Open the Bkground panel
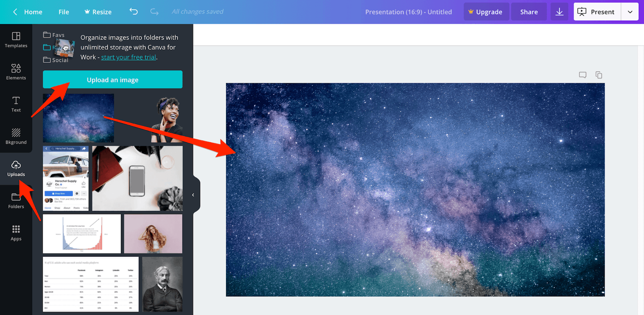 point(16,137)
